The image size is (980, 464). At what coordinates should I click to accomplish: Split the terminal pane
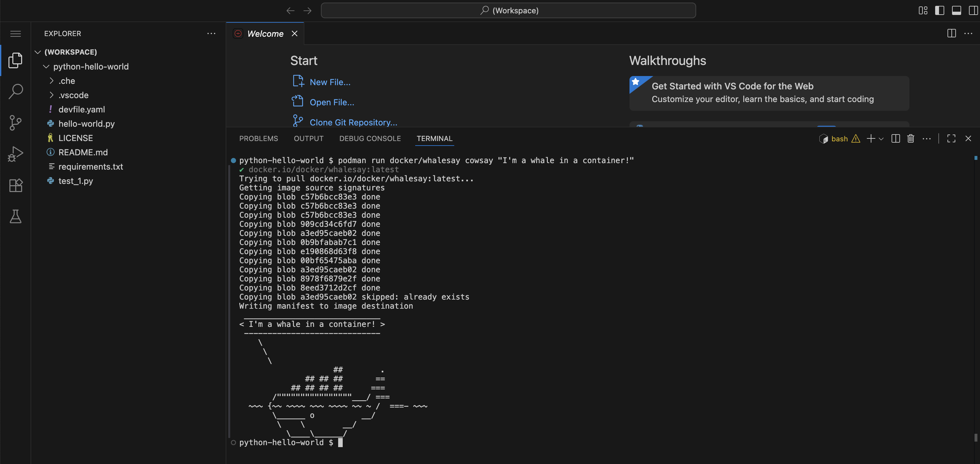click(895, 138)
